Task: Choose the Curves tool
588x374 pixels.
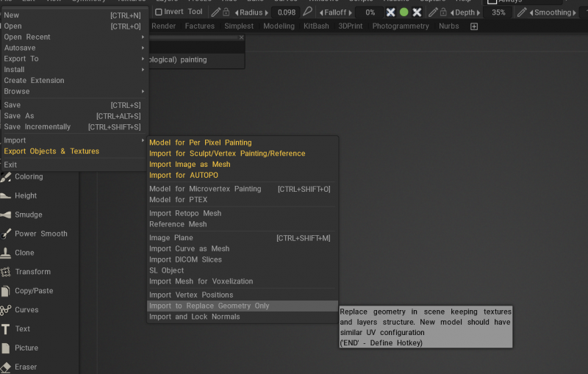Action: pyautogui.click(x=26, y=310)
